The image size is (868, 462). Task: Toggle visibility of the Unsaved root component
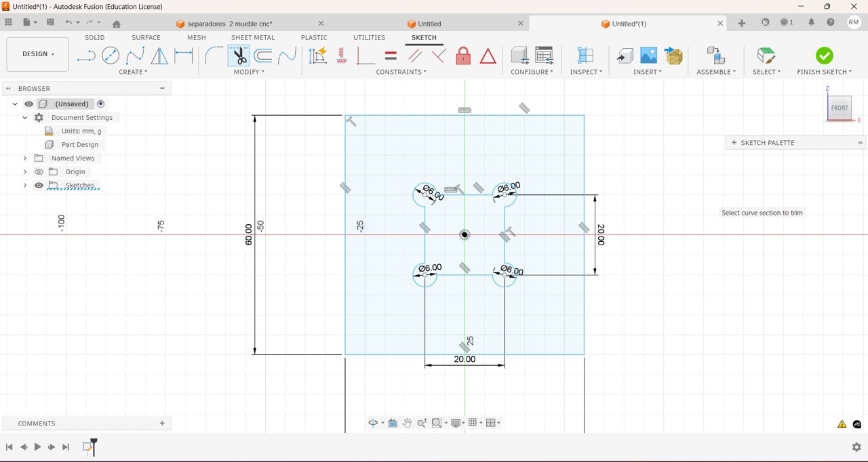point(29,104)
